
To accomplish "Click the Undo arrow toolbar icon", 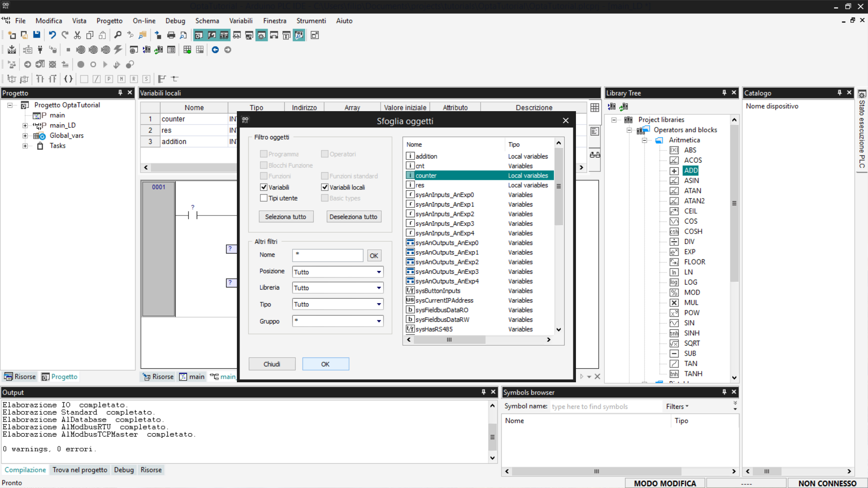I will click(x=52, y=35).
